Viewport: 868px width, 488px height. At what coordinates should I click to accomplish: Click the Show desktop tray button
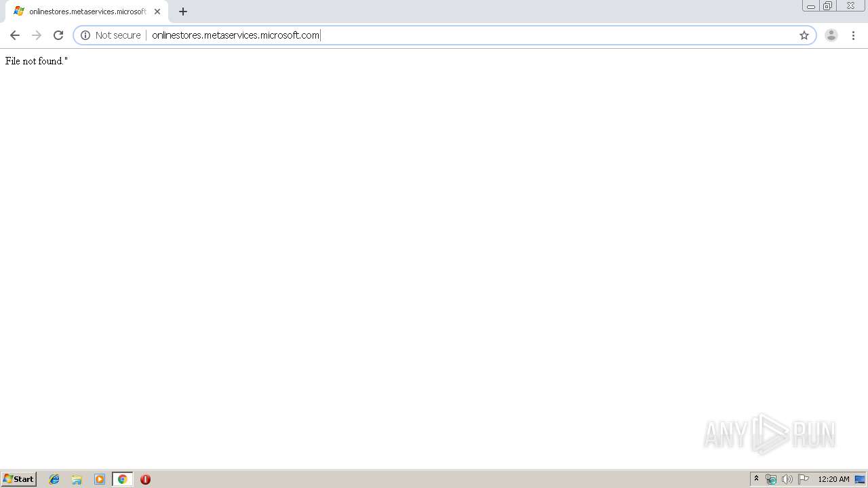click(861, 479)
